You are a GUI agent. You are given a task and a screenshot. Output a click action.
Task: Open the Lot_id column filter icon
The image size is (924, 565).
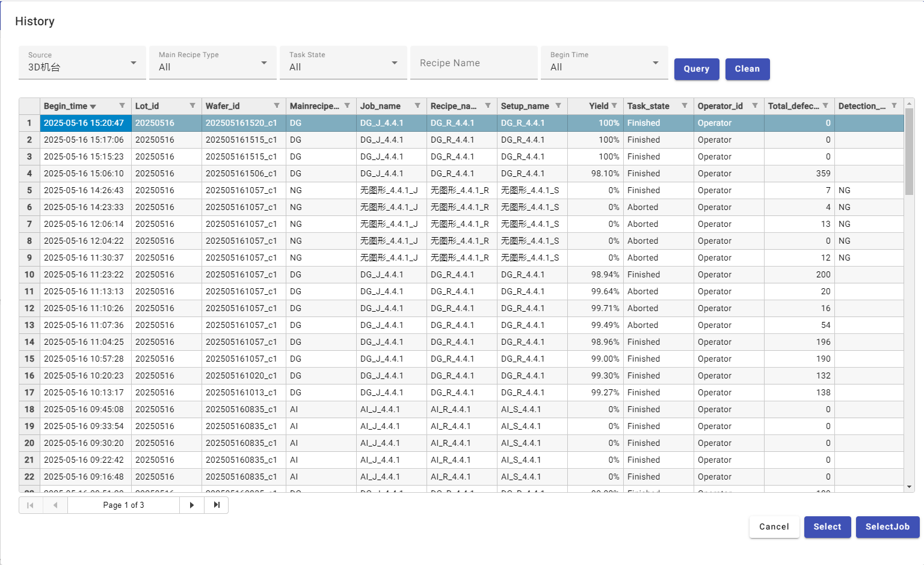point(192,106)
